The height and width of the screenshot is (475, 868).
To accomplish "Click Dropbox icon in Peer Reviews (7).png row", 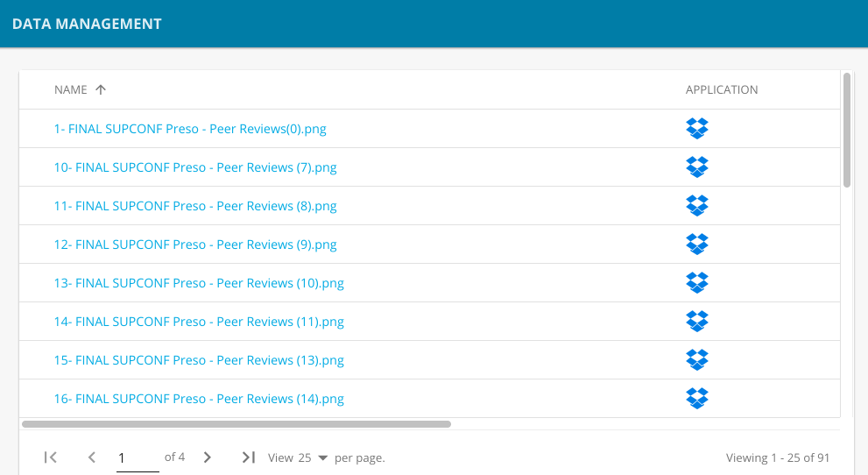I will (x=697, y=167).
